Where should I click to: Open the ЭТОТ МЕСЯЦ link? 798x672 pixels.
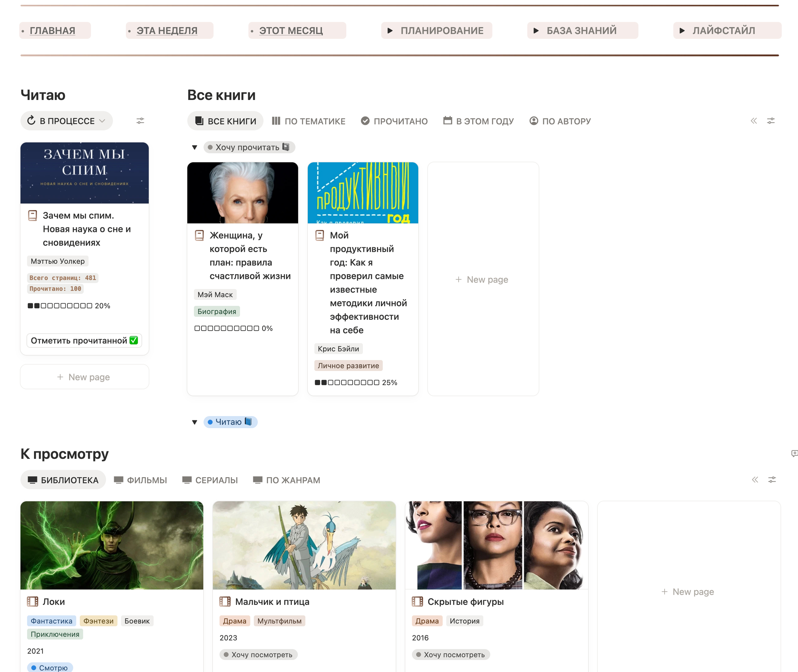click(291, 30)
